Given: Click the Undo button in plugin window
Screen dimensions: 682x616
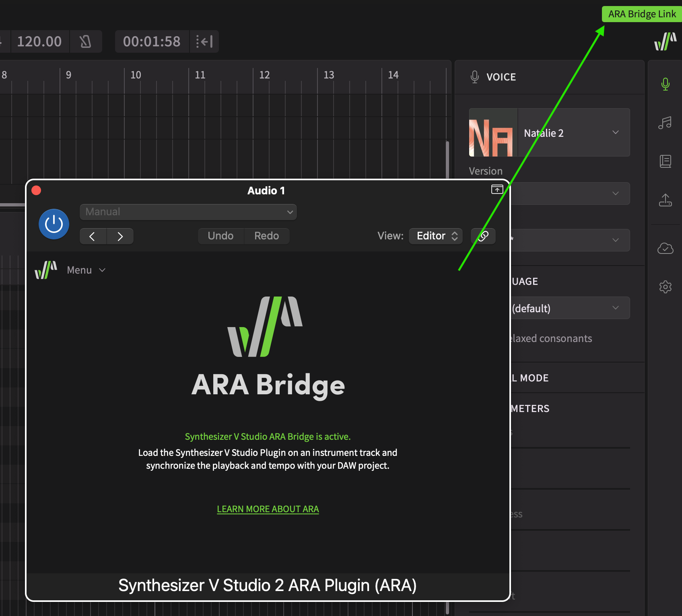Looking at the screenshot, I should tap(220, 236).
